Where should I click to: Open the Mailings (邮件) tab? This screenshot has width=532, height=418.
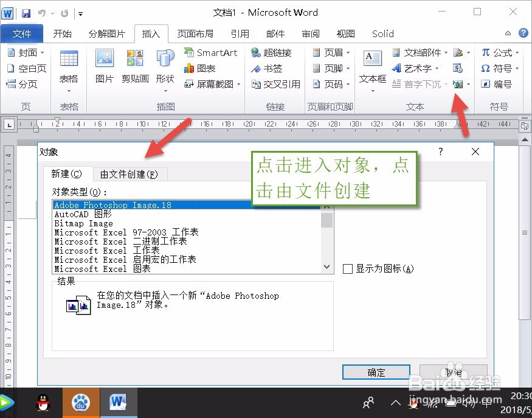275,33
